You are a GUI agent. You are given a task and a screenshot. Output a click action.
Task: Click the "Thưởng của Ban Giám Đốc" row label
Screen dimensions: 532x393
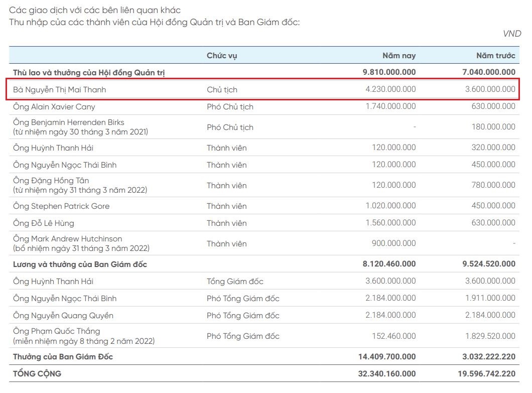point(63,357)
